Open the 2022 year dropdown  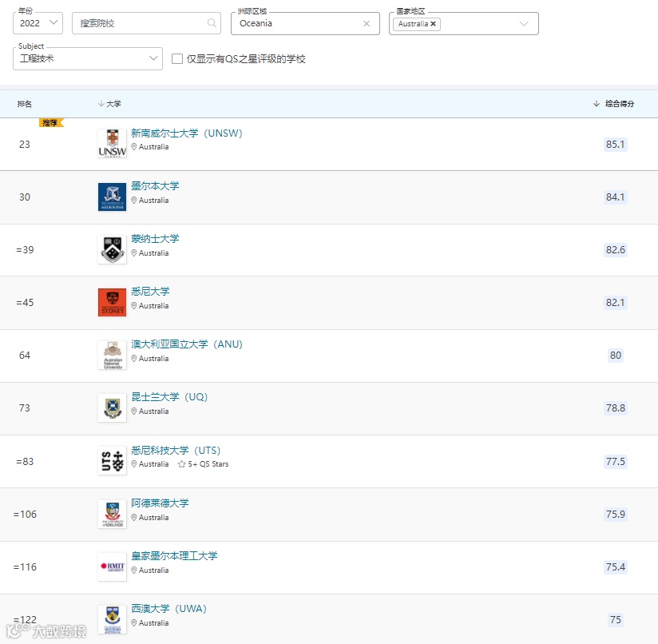click(x=38, y=23)
